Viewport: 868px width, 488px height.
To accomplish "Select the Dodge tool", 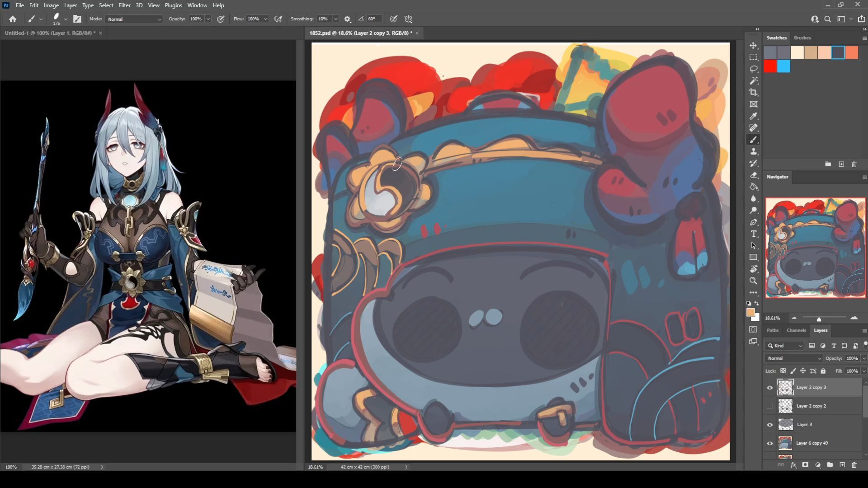I will coord(753,210).
